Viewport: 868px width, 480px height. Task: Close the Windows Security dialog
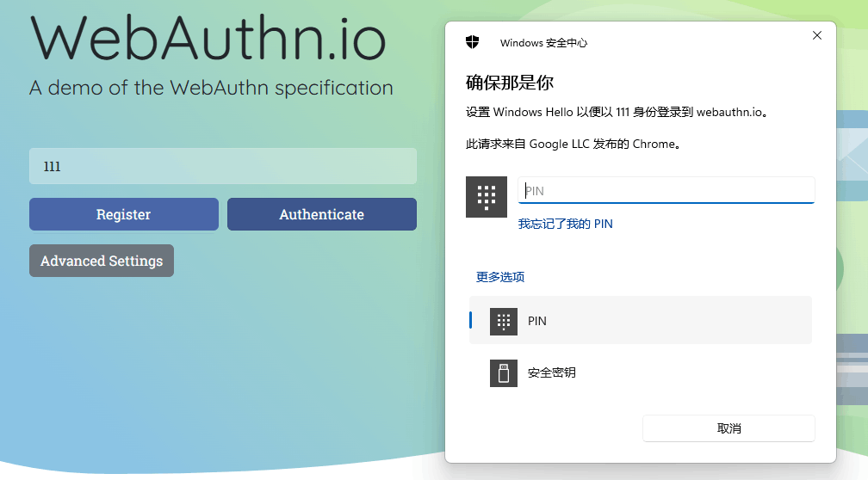[817, 35]
